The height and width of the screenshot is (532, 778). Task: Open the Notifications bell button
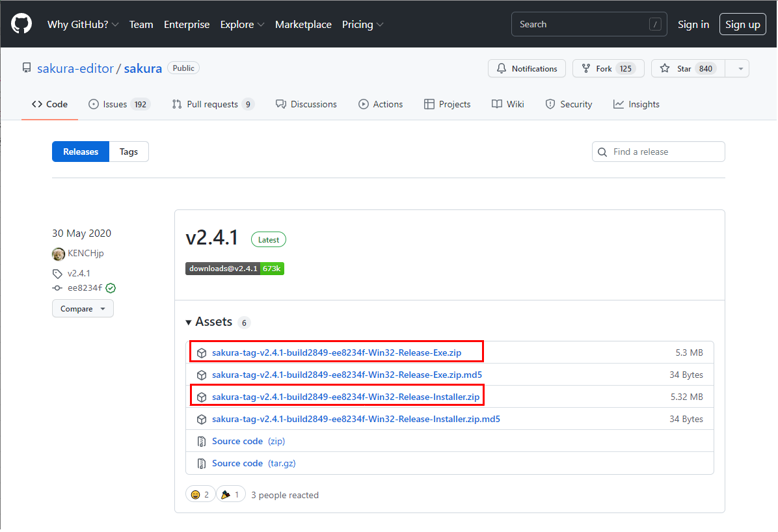click(x=527, y=69)
